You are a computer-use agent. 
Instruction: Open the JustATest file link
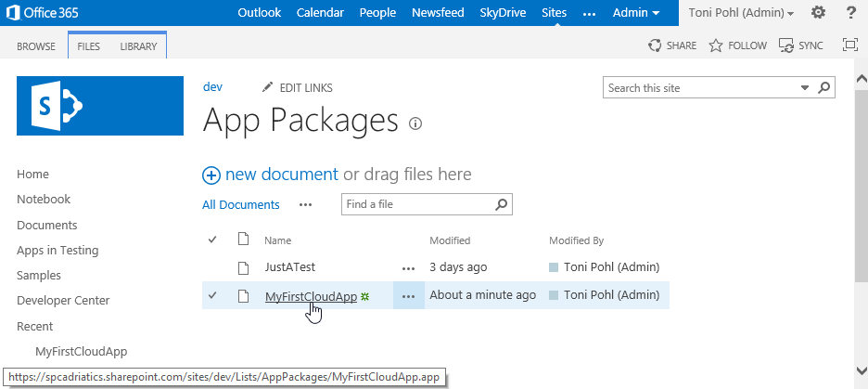coord(289,267)
